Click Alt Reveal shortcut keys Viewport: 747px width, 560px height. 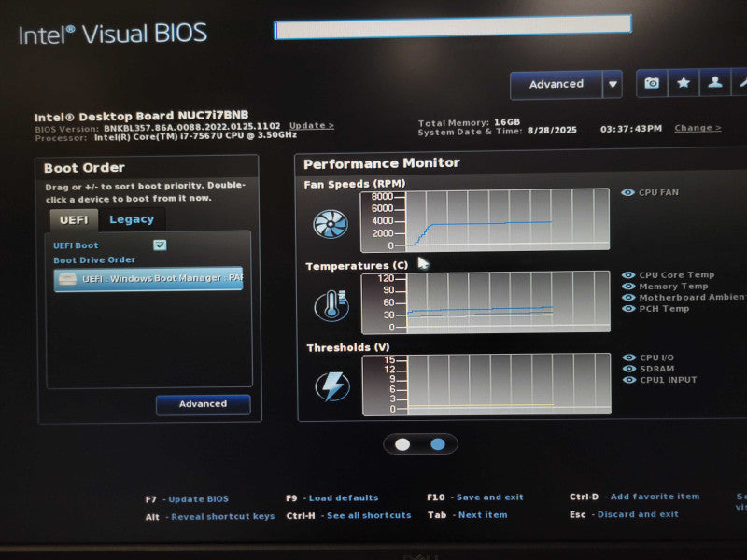[209, 517]
